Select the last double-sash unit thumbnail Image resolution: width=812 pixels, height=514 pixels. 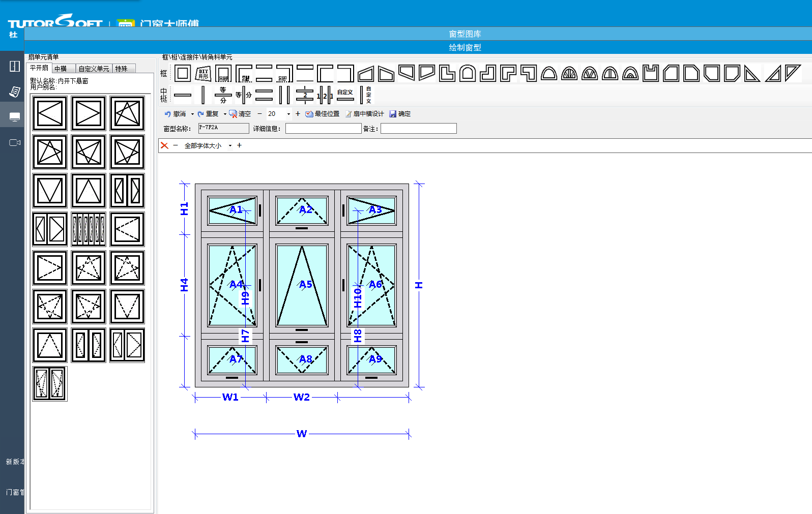pos(50,384)
